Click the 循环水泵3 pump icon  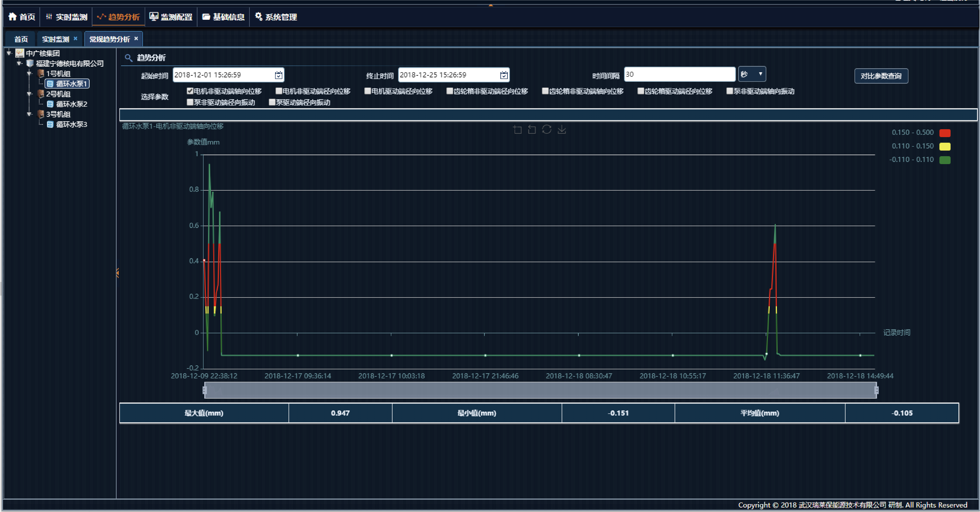point(50,124)
